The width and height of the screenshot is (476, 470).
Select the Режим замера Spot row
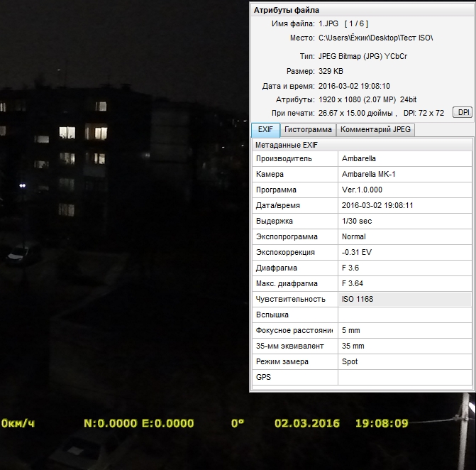tap(362, 362)
